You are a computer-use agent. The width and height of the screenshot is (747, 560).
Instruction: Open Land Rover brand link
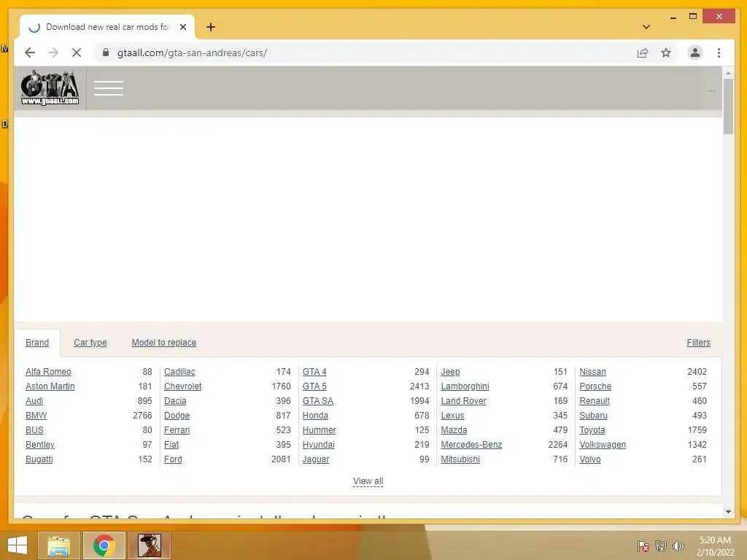463,401
